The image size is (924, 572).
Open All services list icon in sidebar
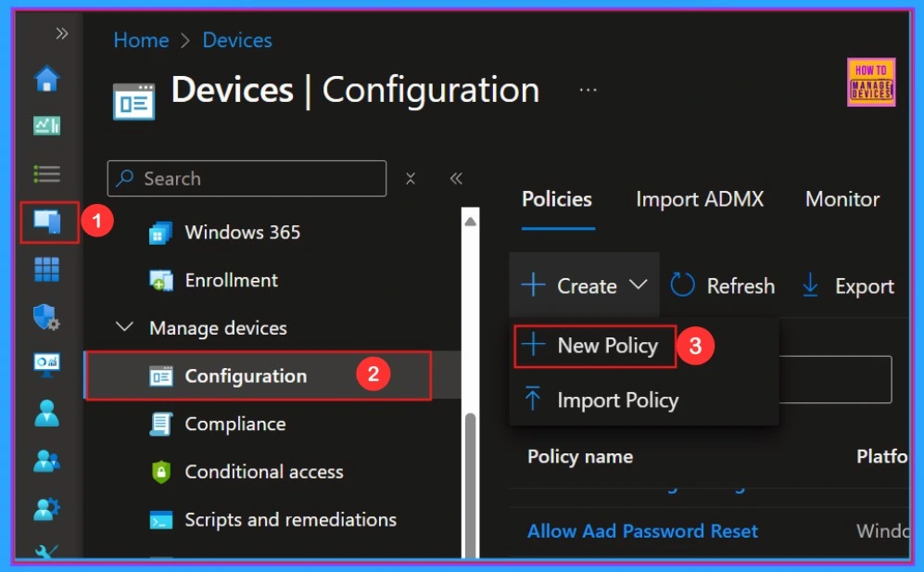tap(46, 174)
